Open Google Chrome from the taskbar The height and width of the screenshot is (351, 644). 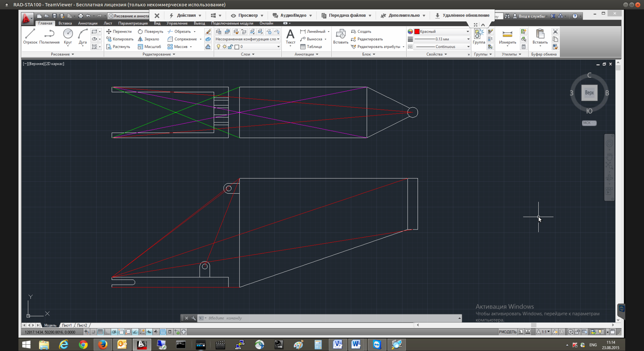click(x=83, y=345)
